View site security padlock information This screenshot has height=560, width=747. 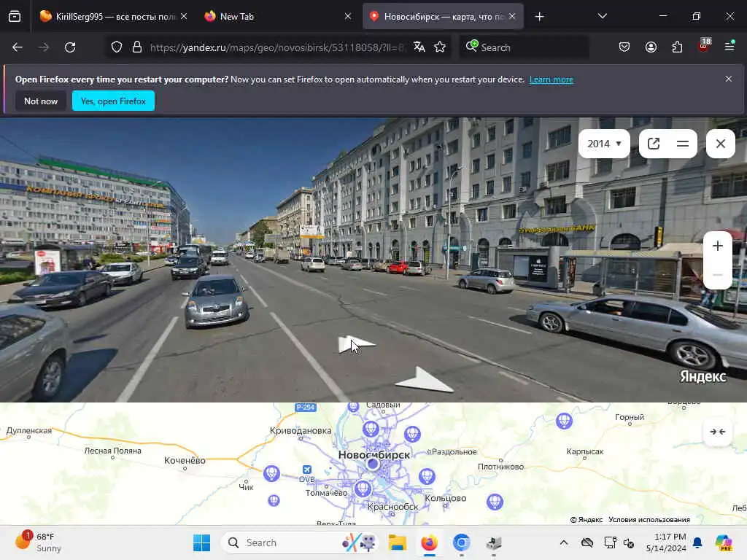tap(137, 47)
